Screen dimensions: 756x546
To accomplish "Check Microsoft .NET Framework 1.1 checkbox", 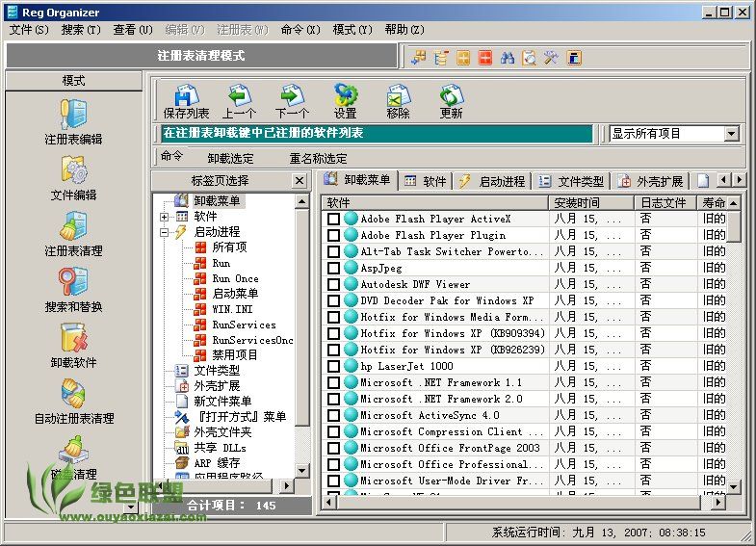I will (x=333, y=382).
